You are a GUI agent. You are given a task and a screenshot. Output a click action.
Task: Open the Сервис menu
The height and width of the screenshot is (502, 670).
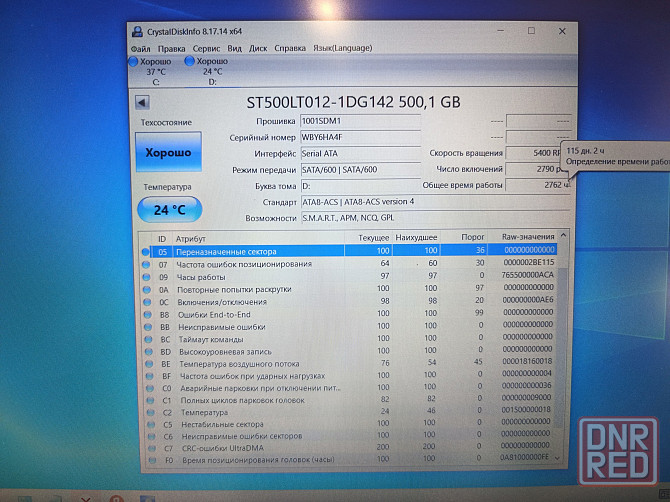(x=206, y=48)
